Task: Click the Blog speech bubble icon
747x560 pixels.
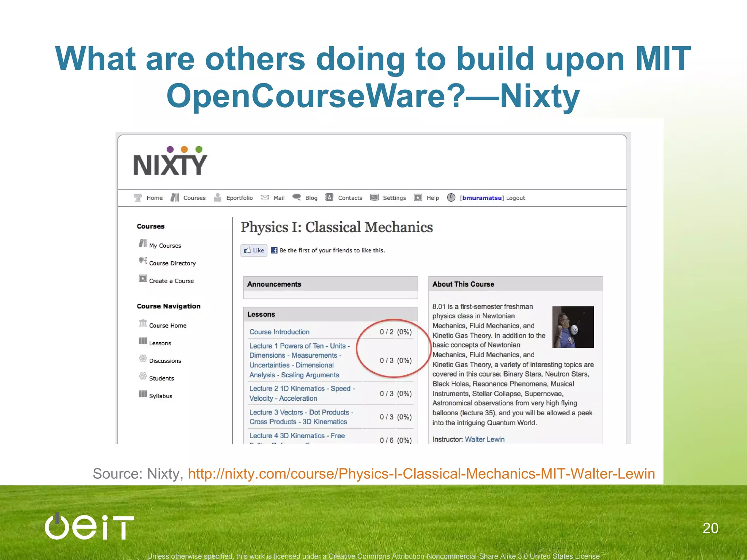Action: (297, 198)
